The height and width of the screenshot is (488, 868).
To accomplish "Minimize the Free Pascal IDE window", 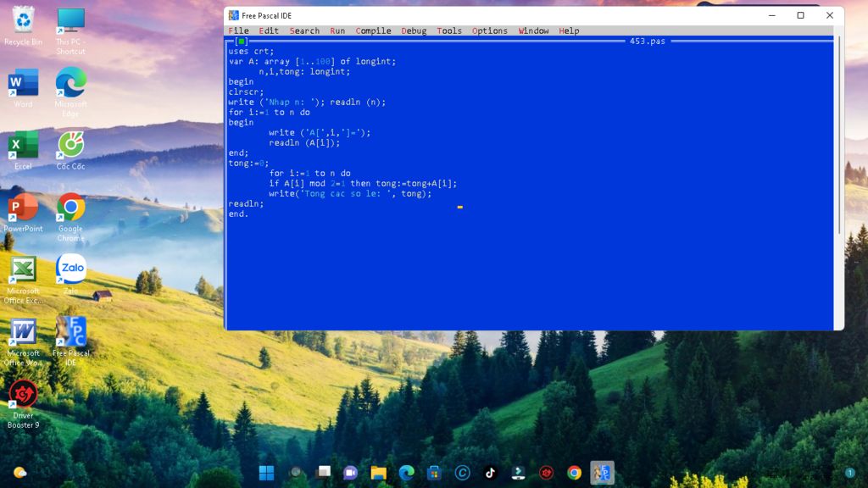I will point(772,15).
